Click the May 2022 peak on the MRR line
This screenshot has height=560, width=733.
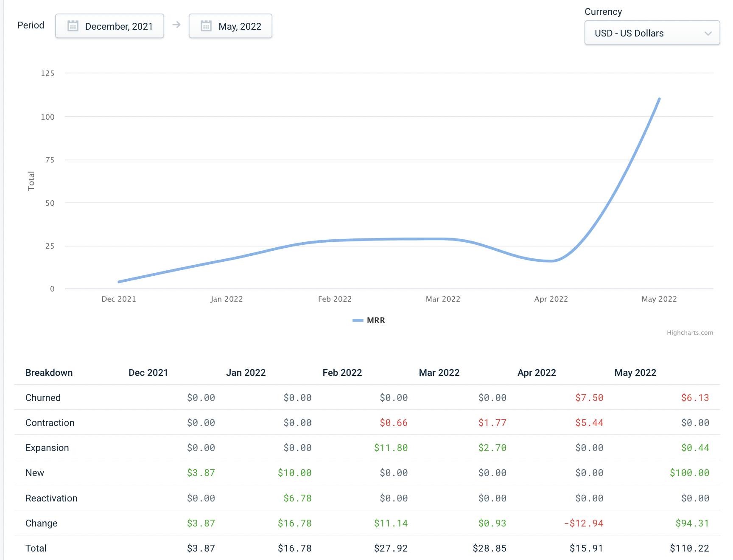(x=659, y=99)
